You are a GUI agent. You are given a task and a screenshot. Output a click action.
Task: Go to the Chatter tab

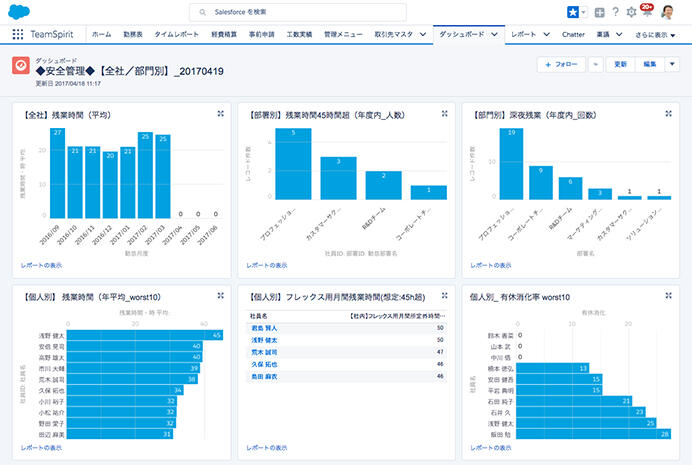(572, 34)
